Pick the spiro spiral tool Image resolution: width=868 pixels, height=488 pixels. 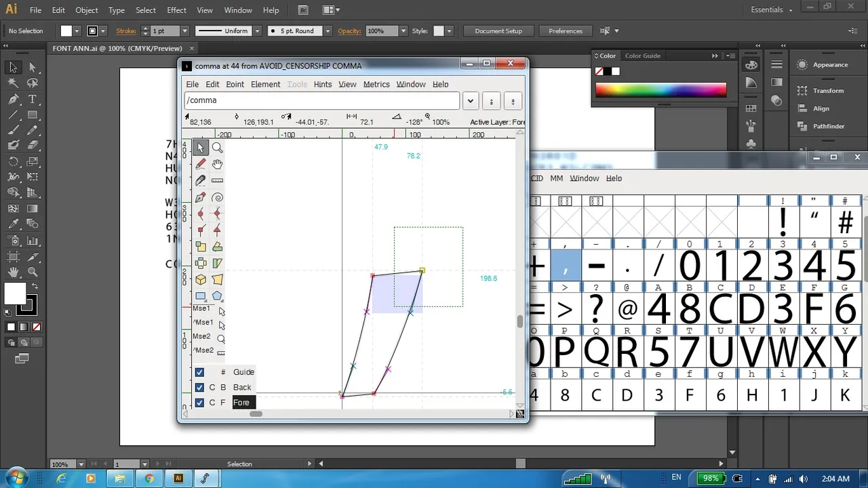click(x=217, y=197)
